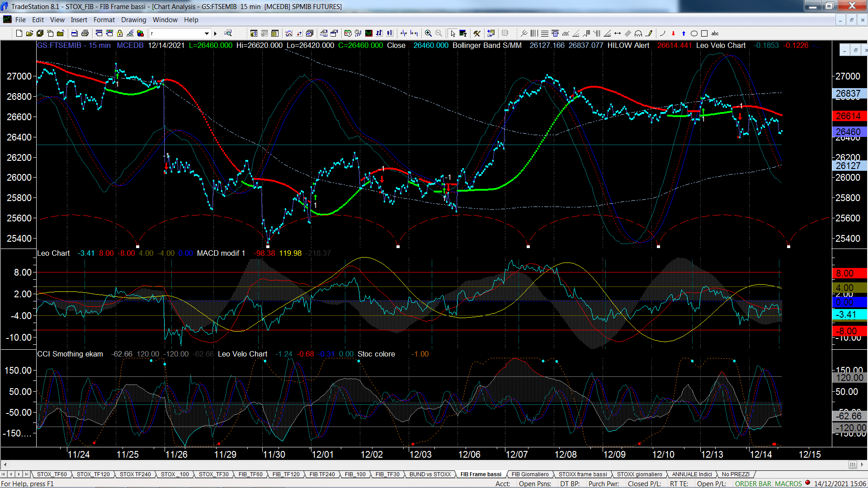Switch to the ANNUALE Indici tab

tap(692, 474)
